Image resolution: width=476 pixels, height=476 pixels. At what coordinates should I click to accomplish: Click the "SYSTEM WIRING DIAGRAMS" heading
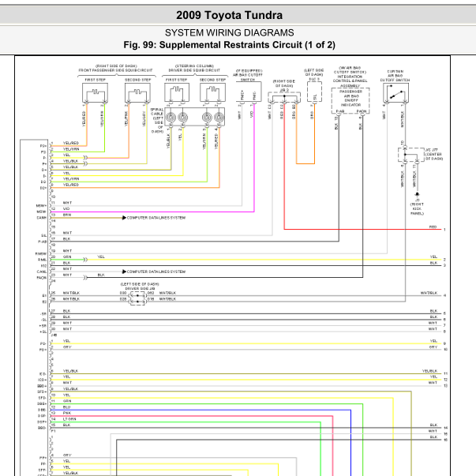(x=229, y=32)
